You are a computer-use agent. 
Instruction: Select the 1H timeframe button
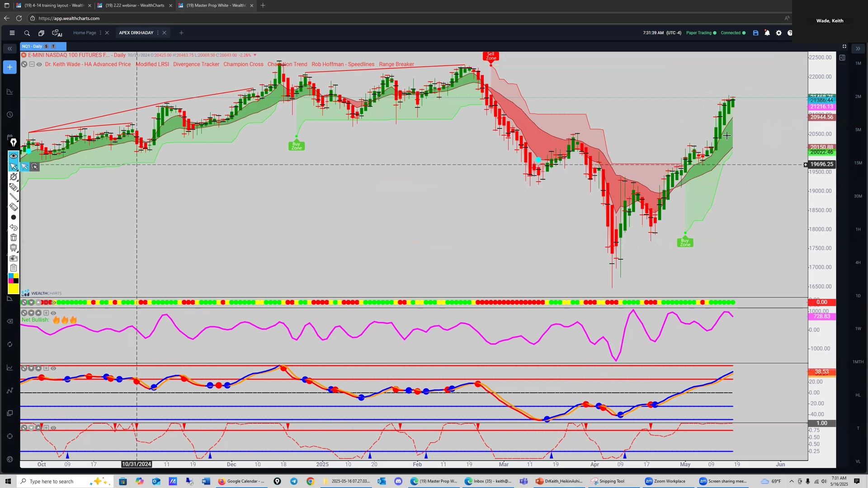pyautogui.click(x=858, y=230)
